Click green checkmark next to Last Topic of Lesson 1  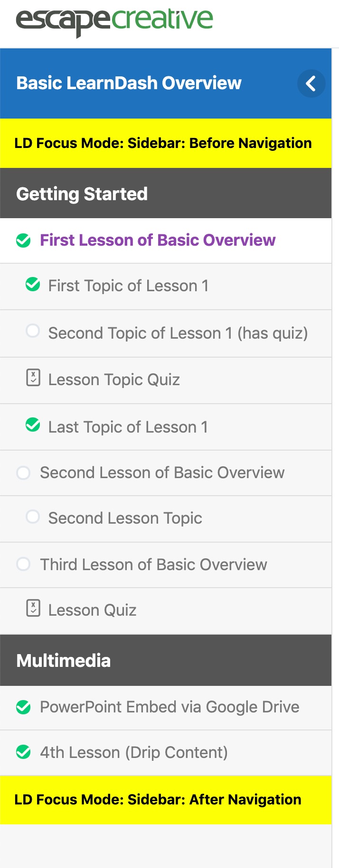tap(33, 425)
